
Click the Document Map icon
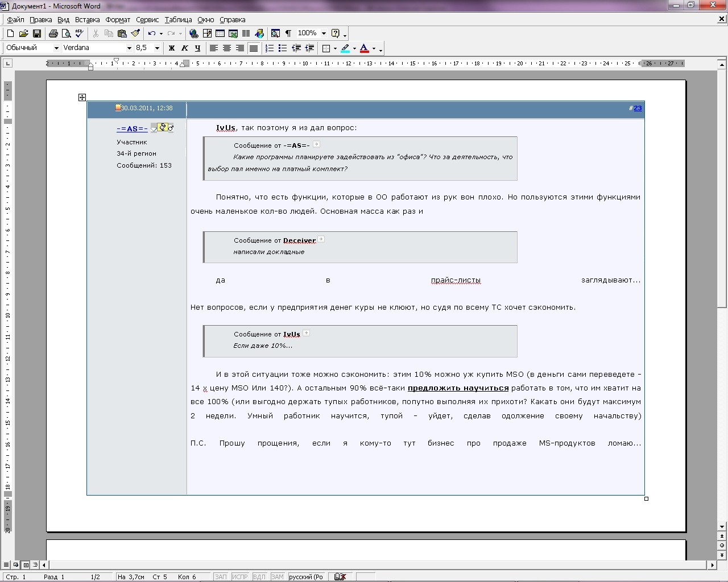(x=275, y=34)
